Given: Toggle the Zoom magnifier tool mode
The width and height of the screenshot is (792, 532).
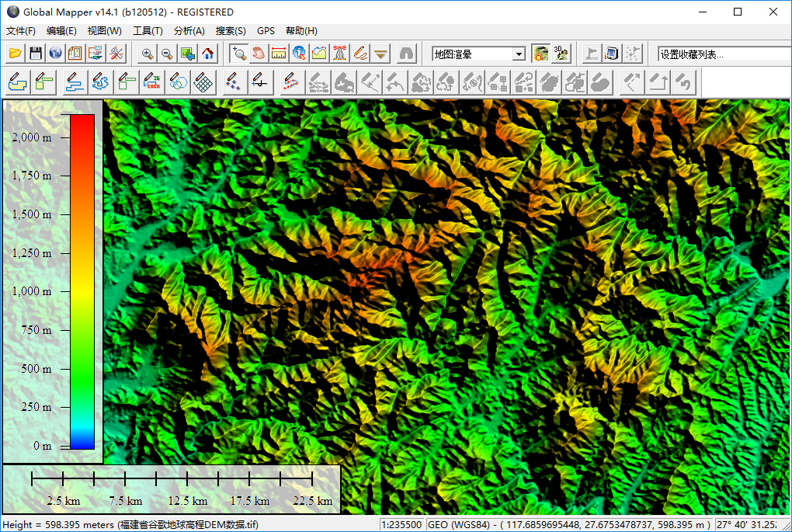Looking at the screenshot, I should (x=239, y=54).
